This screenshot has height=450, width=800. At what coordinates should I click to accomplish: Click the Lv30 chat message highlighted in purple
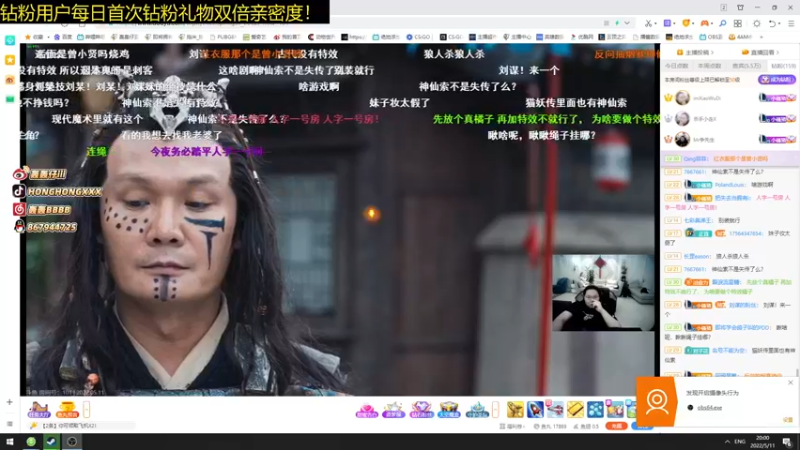[x=730, y=159]
